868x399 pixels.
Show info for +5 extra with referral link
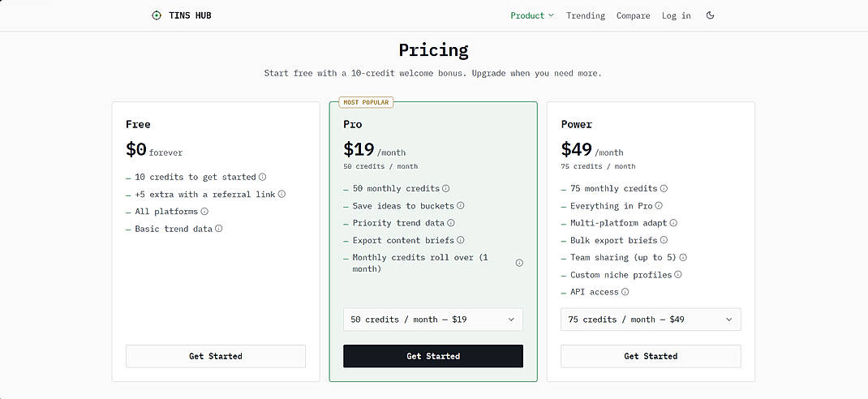point(281,195)
